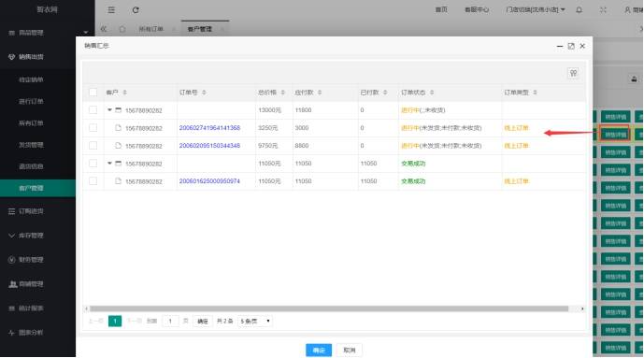
Task: Switch to the 客户管理 tab
Action: (x=200, y=29)
